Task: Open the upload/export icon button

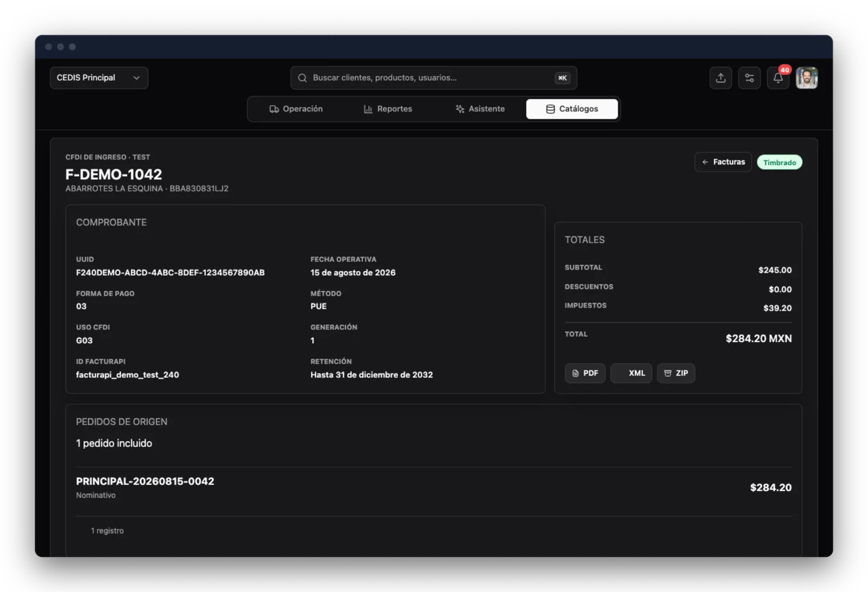Action: (x=720, y=78)
